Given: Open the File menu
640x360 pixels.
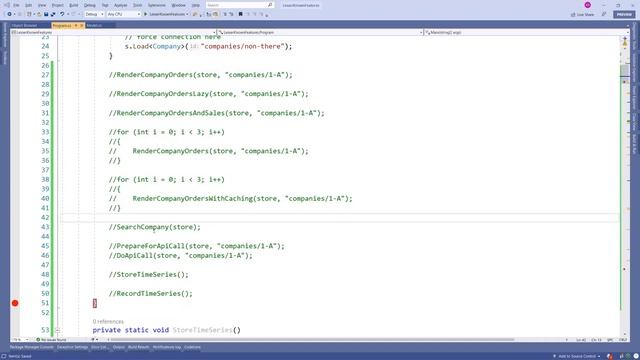Looking at the screenshot, I should (16, 5).
